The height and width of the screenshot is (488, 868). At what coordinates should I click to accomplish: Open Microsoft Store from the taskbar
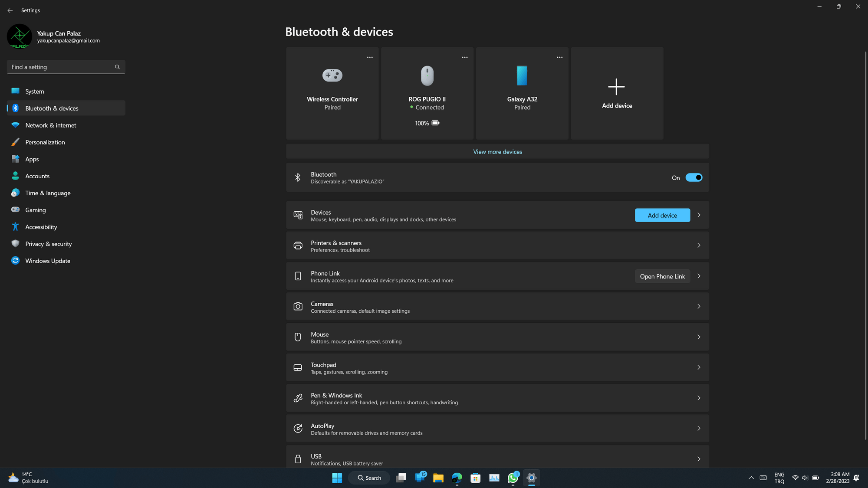(x=476, y=478)
